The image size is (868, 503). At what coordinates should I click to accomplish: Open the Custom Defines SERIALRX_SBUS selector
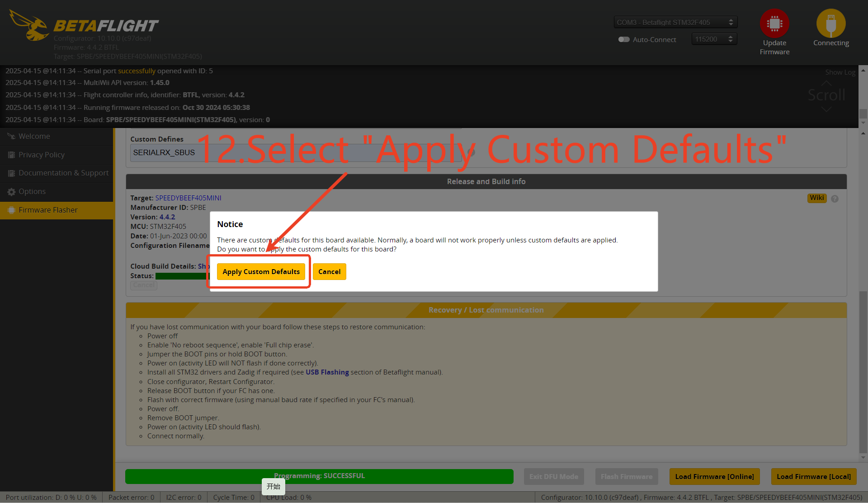coord(296,153)
